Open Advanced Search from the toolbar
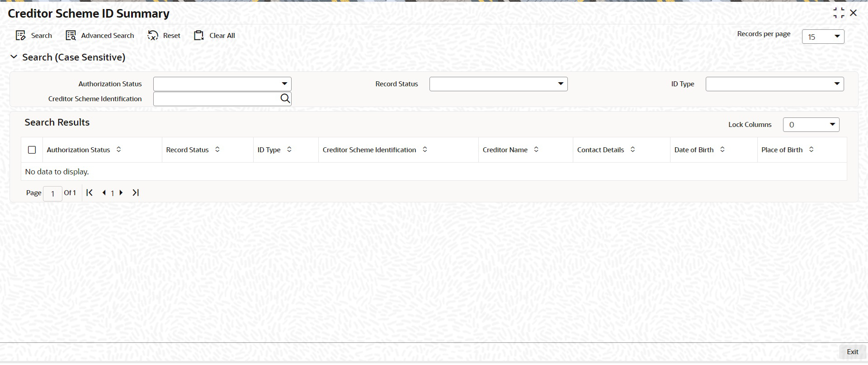The height and width of the screenshot is (365, 868). click(x=100, y=36)
